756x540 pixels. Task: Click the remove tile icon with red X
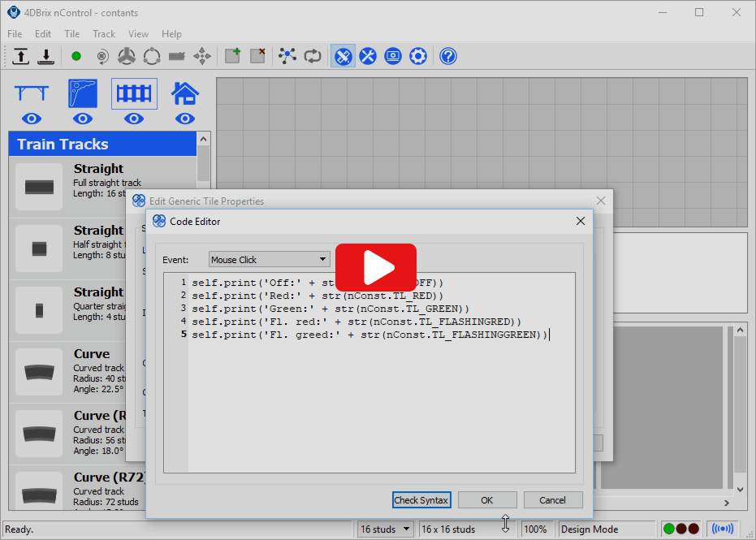click(258, 56)
